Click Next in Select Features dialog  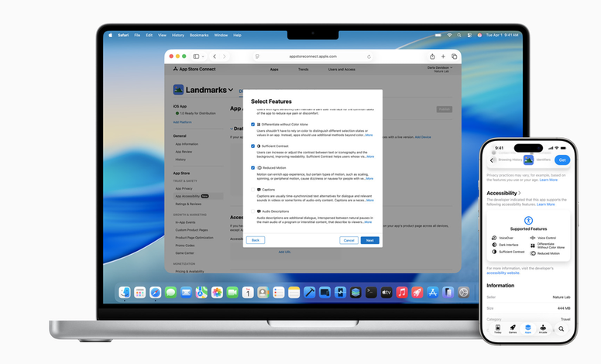[370, 240]
